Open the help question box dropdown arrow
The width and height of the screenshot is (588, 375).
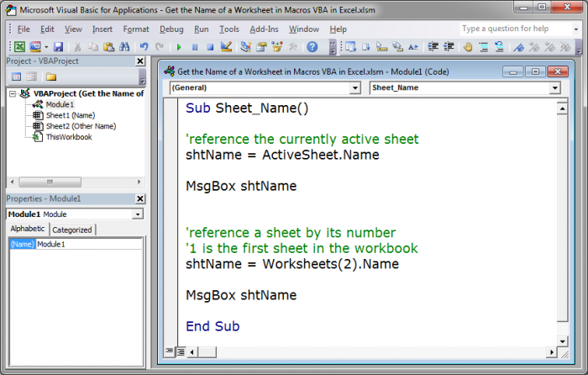coord(576,29)
